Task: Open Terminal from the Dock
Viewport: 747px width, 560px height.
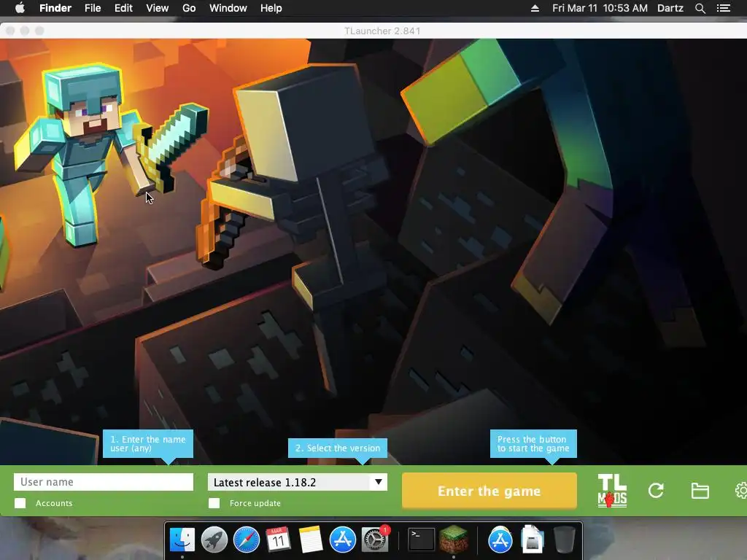Action: pyautogui.click(x=422, y=540)
